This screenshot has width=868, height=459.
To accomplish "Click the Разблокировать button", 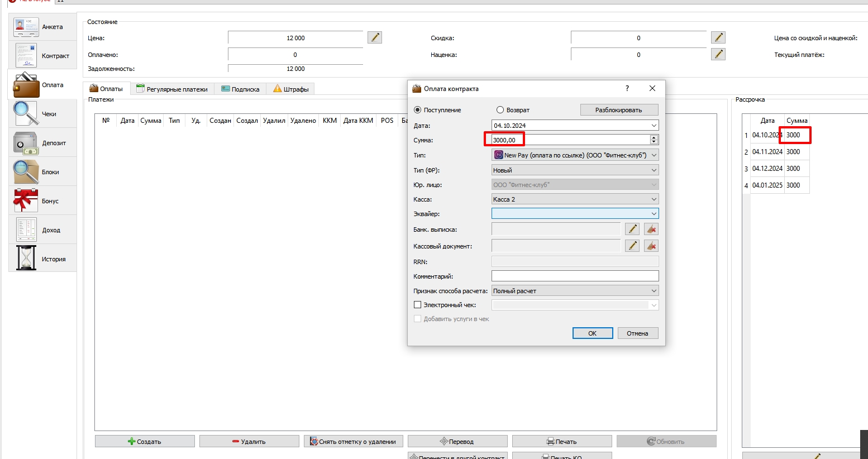I will (x=619, y=110).
